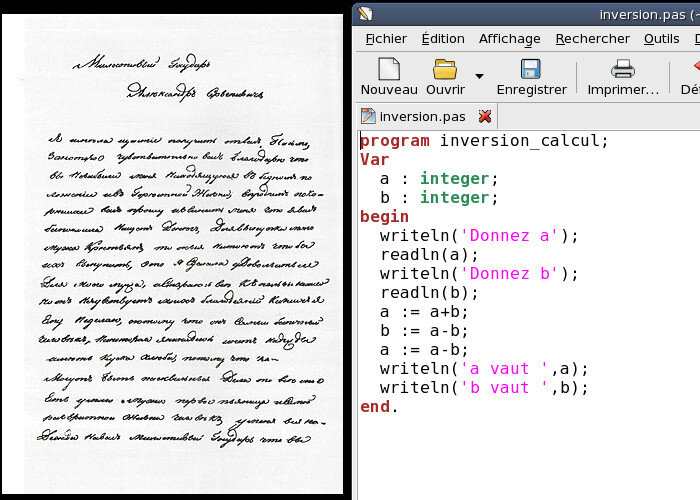This screenshot has height=500, width=700.
Task: Click the Nouveau new file icon
Action: pos(389,70)
